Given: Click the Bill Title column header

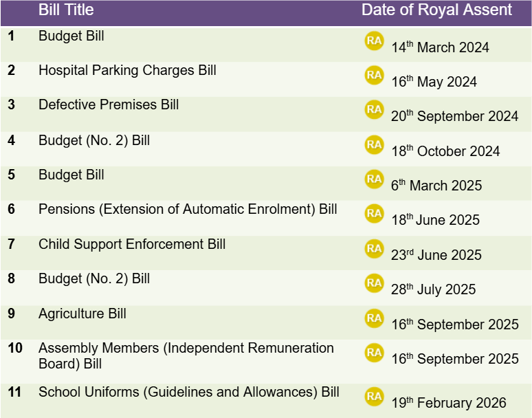Looking at the screenshot, I should (66, 10).
